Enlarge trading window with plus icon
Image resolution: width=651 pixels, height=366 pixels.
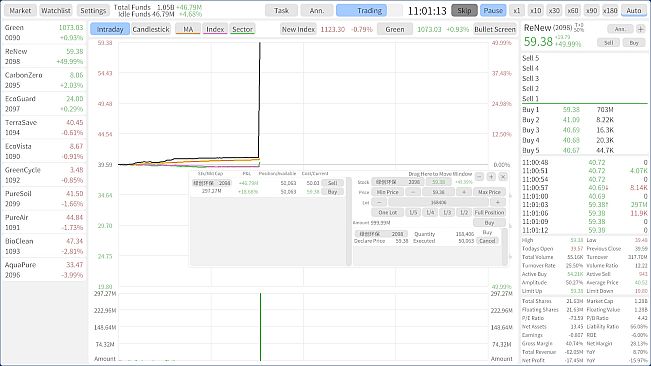tap(491, 177)
